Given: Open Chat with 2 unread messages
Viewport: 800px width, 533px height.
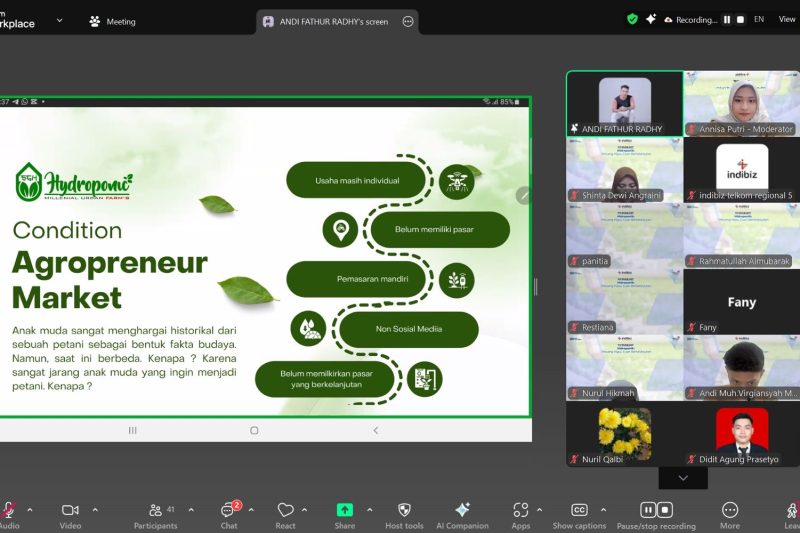Looking at the screenshot, I should [x=229, y=515].
